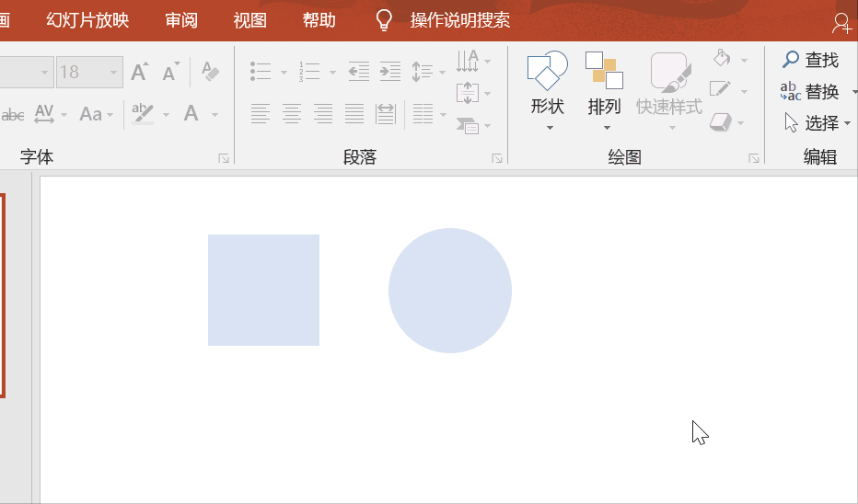This screenshot has width=858, height=504.
Task: Toggle numbered list
Action: coord(309,72)
